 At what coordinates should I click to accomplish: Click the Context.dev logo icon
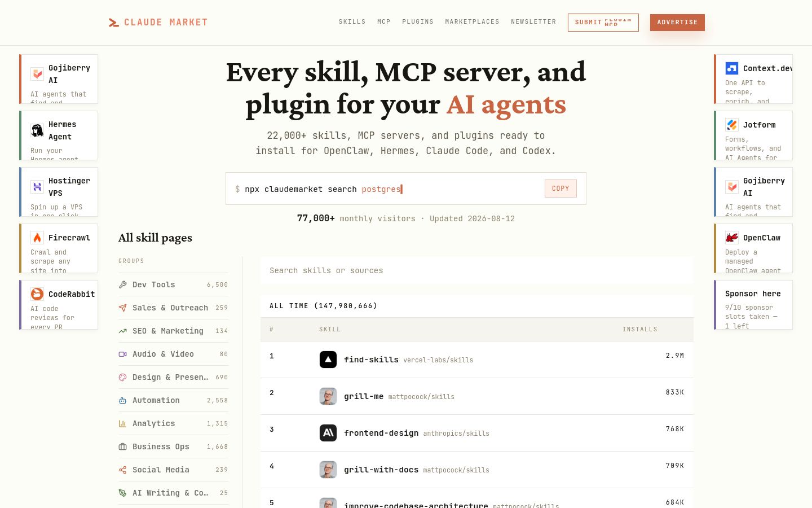pyautogui.click(x=732, y=68)
